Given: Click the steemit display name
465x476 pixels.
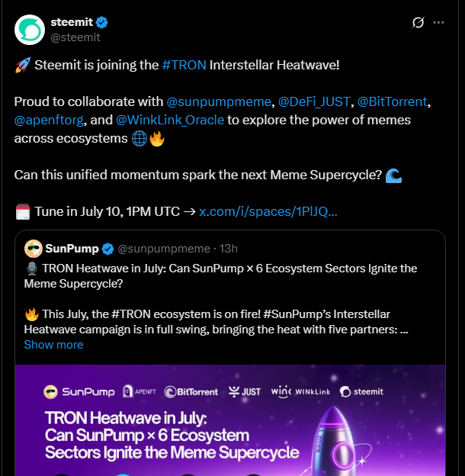Looking at the screenshot, I should click(x=71, y=22).
